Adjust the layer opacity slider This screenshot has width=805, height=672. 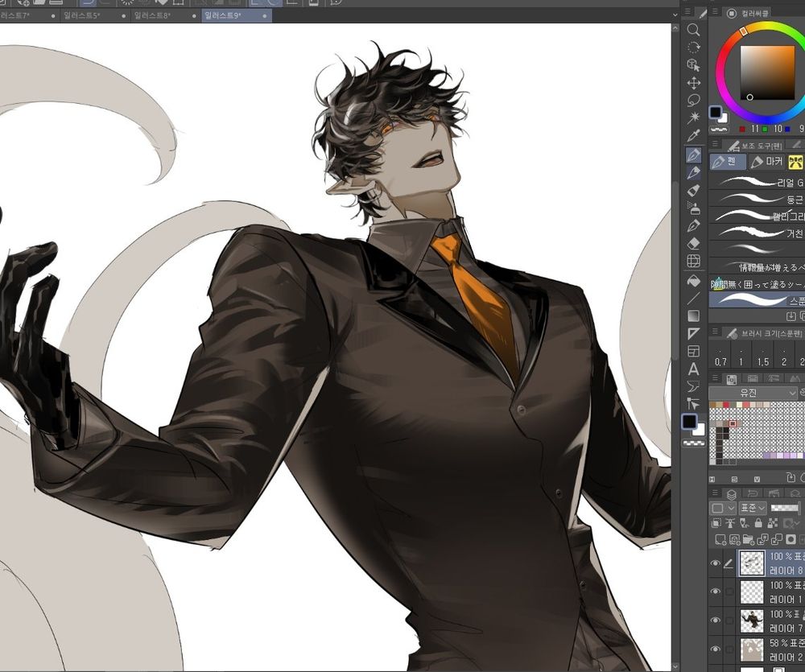[x=784, y=509]
